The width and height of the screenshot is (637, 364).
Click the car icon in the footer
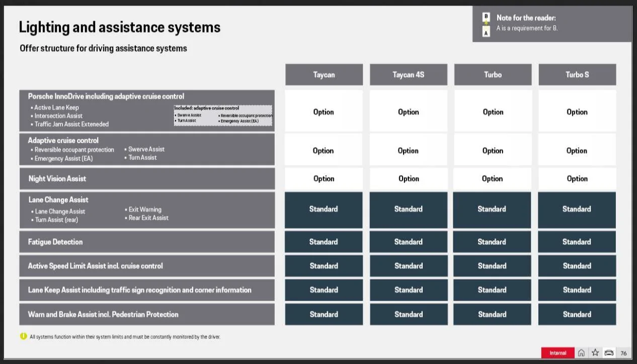pyautogui.click(x=609, y=353)
